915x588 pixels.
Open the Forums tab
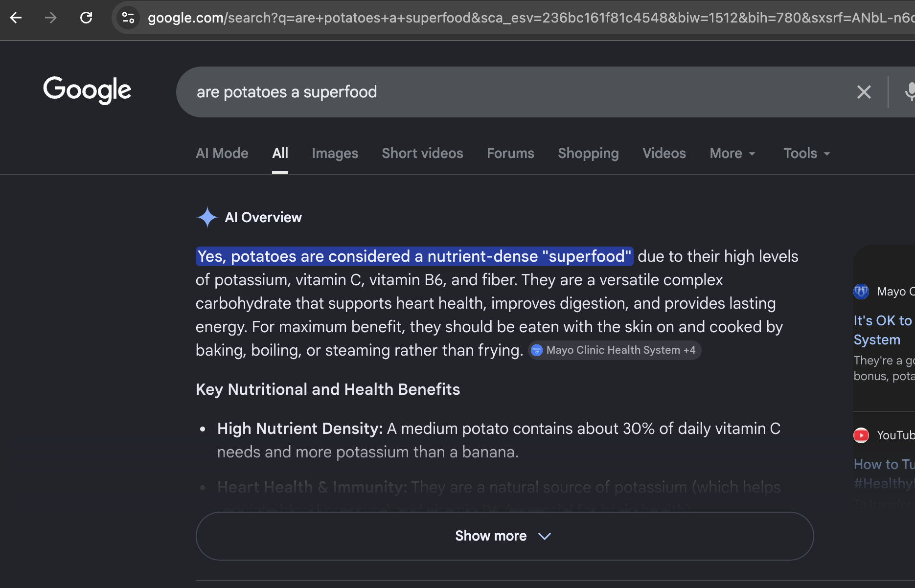tap(510, 154)
